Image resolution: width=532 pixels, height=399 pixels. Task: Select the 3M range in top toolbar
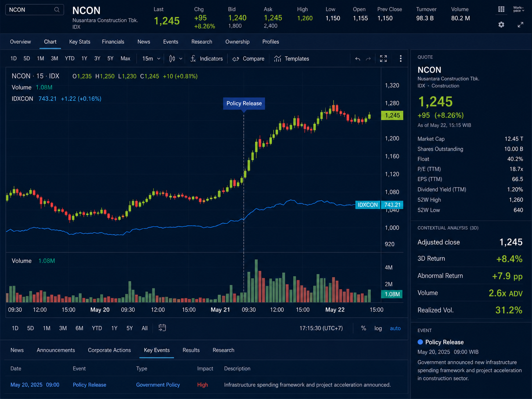(x=54, y=58)
